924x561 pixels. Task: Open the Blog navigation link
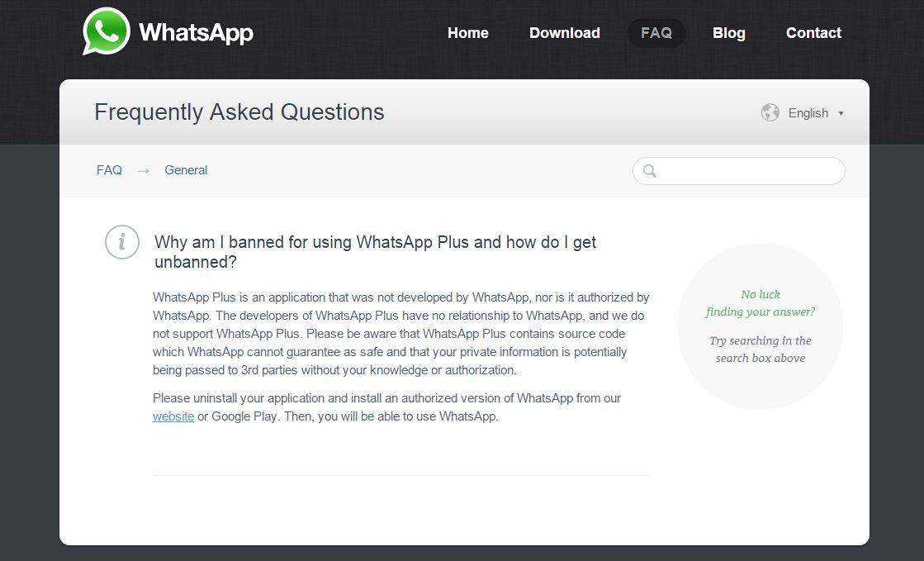pyautogui.click(x=729, y=33)
